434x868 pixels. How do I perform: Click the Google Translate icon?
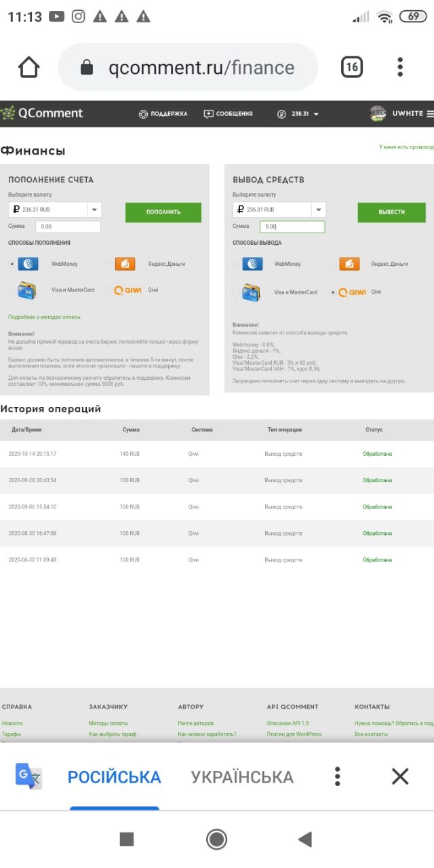(28, 776)
